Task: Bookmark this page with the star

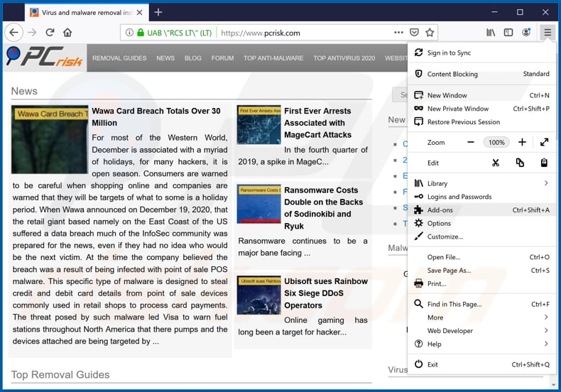Action: [x=430, y=33]
